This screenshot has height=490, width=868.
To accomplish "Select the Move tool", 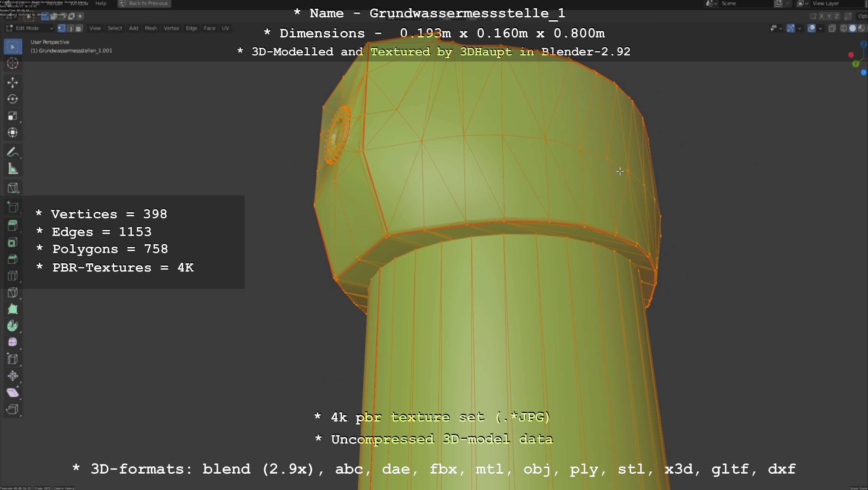I will (x=13, y=83).
